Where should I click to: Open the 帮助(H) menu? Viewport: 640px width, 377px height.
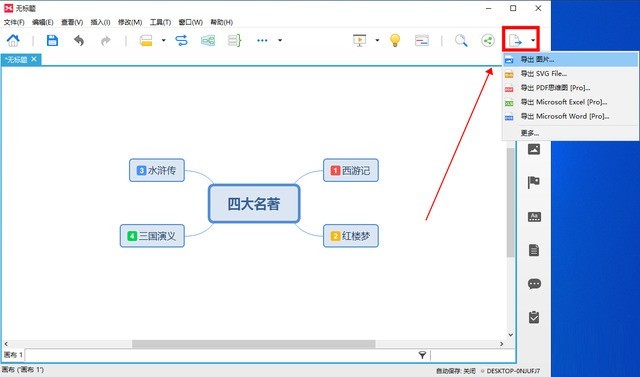point(222,22)
